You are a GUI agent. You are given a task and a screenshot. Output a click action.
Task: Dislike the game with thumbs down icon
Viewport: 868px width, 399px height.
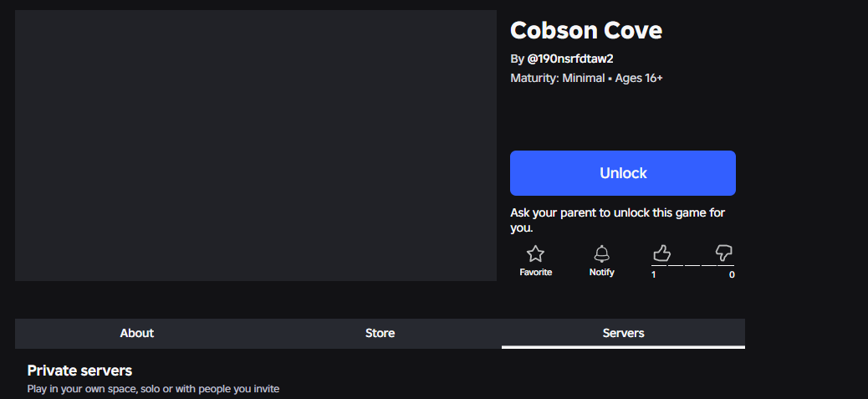pos(724,253)
